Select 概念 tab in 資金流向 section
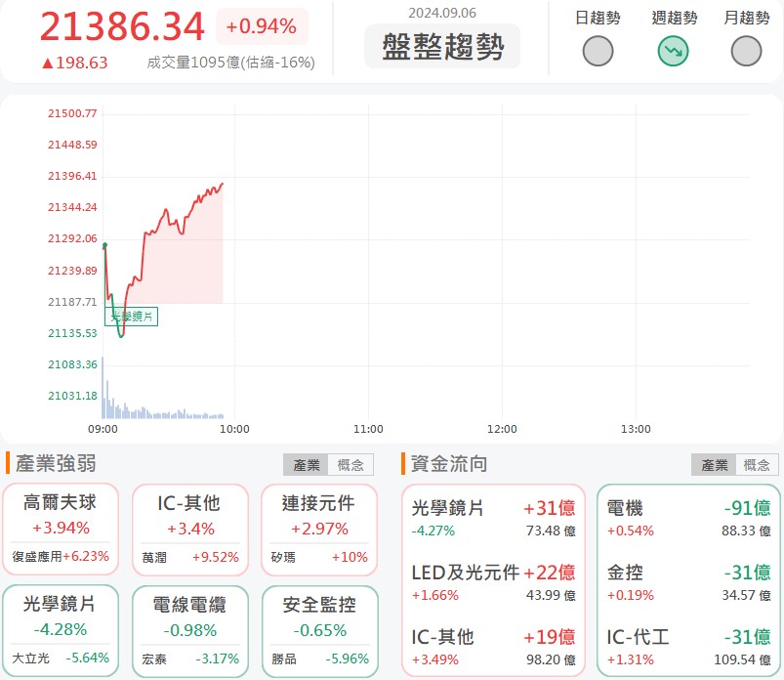This screenshot has width=784, height=680. tap(757, 465)
